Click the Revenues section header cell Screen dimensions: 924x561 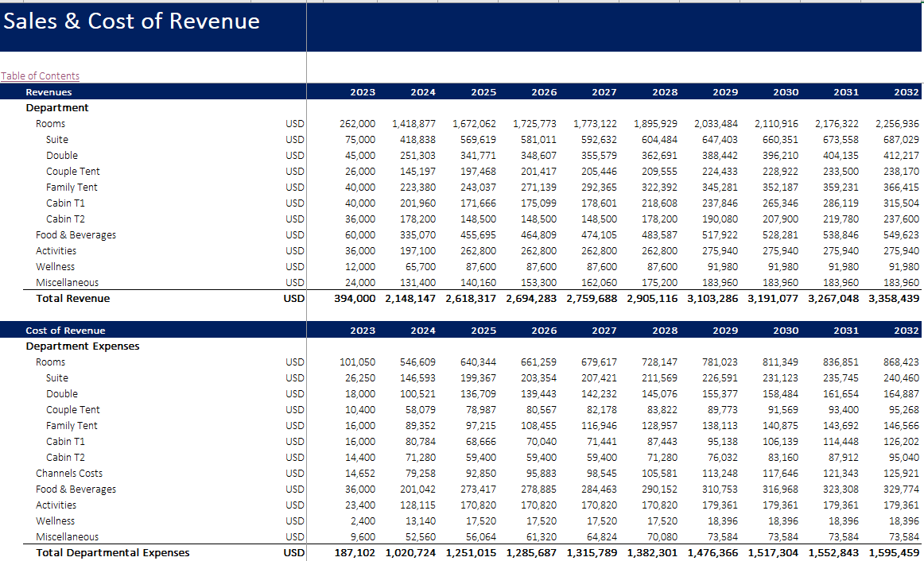[x=49, y=92]
